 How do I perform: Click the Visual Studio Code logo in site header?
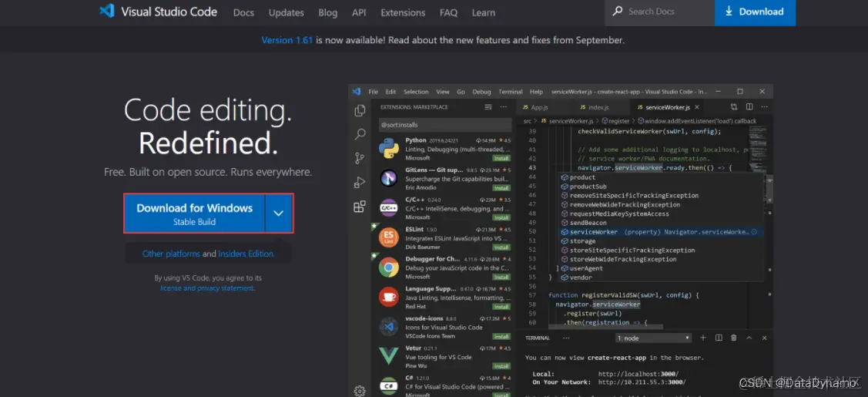[x=159, y=12]
